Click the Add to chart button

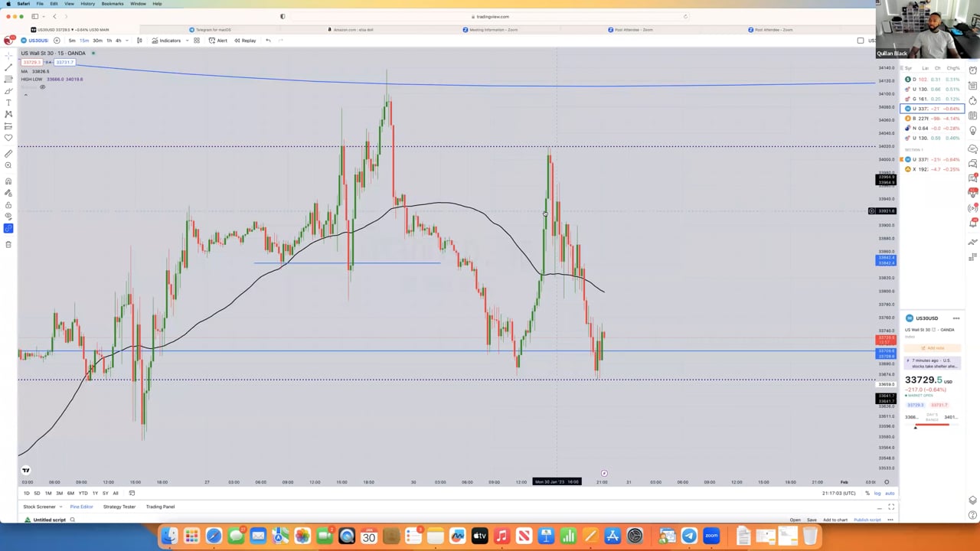pos(835,520)
